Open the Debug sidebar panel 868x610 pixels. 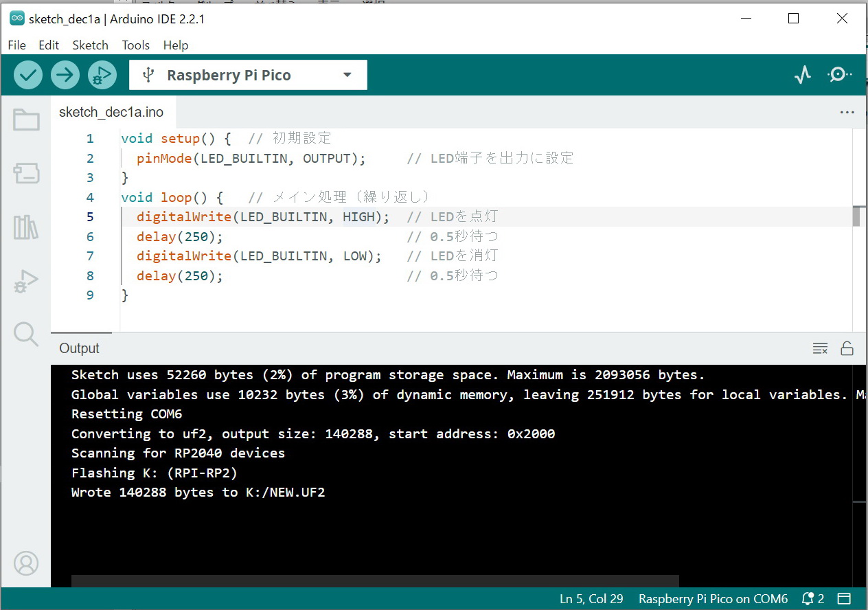[x=26, y=281]
